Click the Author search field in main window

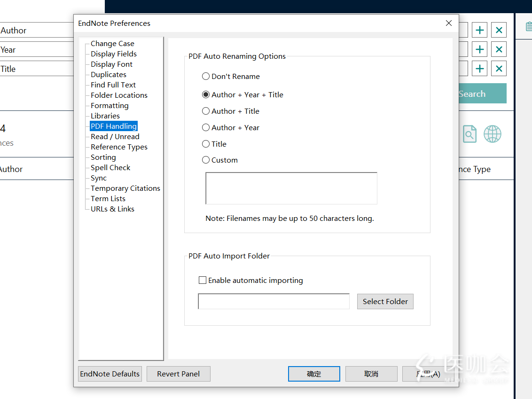37,30
